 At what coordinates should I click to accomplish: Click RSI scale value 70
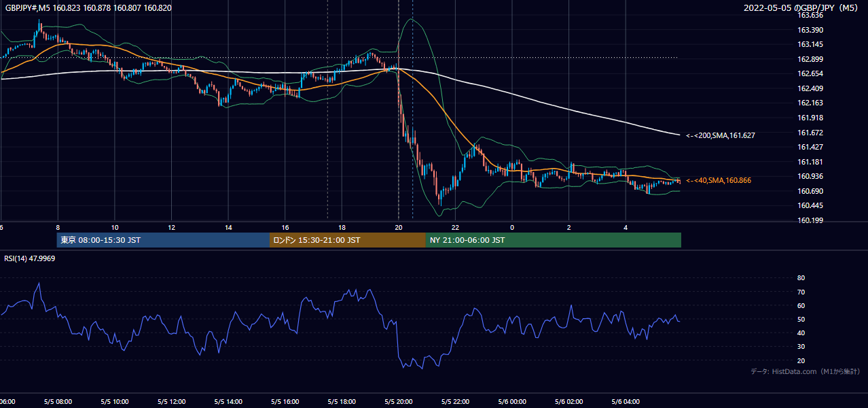[801, 292]
